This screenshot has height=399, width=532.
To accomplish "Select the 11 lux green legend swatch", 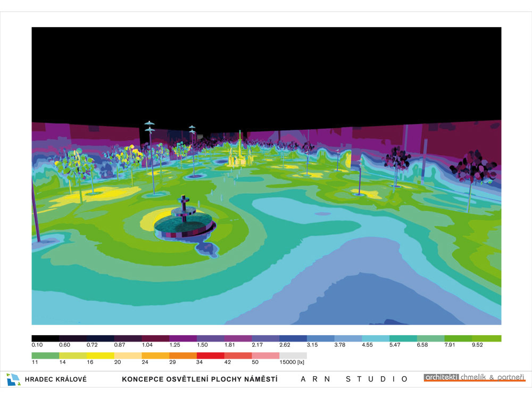I will click(45, 355).
